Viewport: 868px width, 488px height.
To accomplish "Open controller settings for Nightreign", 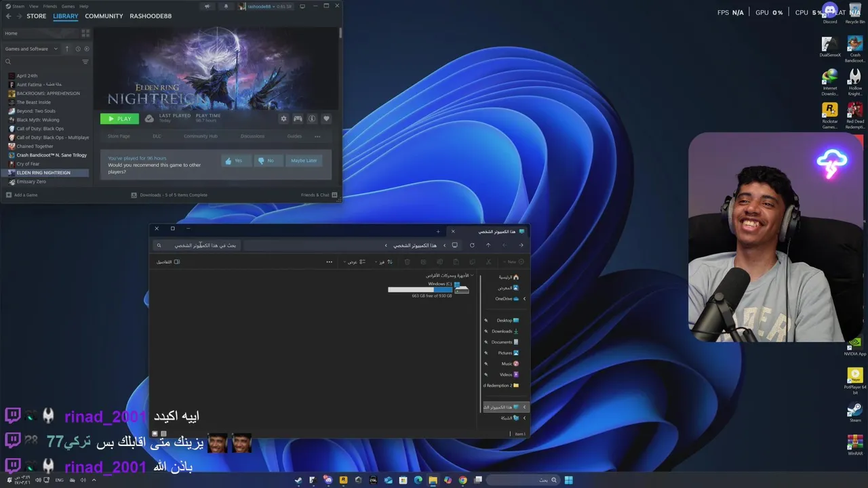I will [x=298, y=119].
